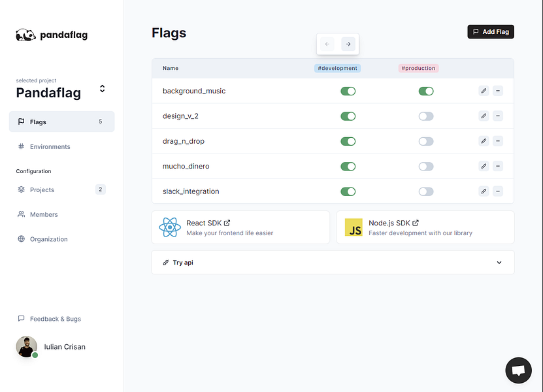Click the pandaflag logo
543x392 pixels.
[52, 35]
